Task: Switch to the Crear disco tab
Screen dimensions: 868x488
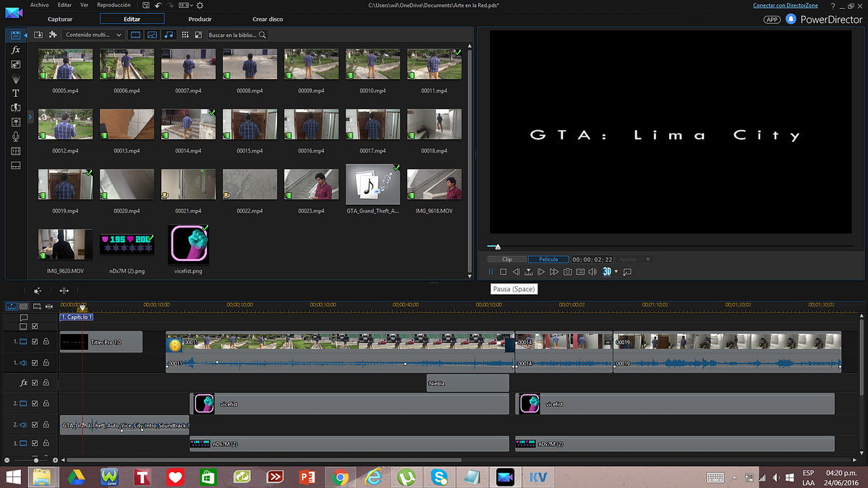Action: coord(268,19)
